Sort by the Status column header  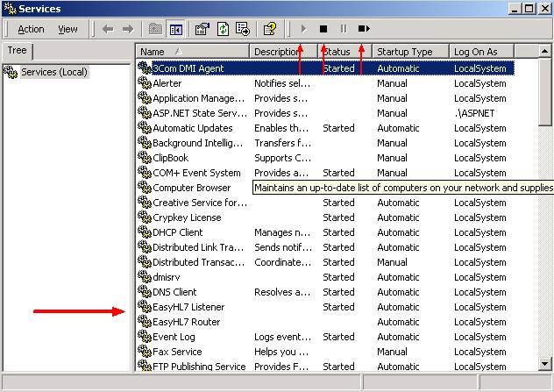click(x=344, y=52)
